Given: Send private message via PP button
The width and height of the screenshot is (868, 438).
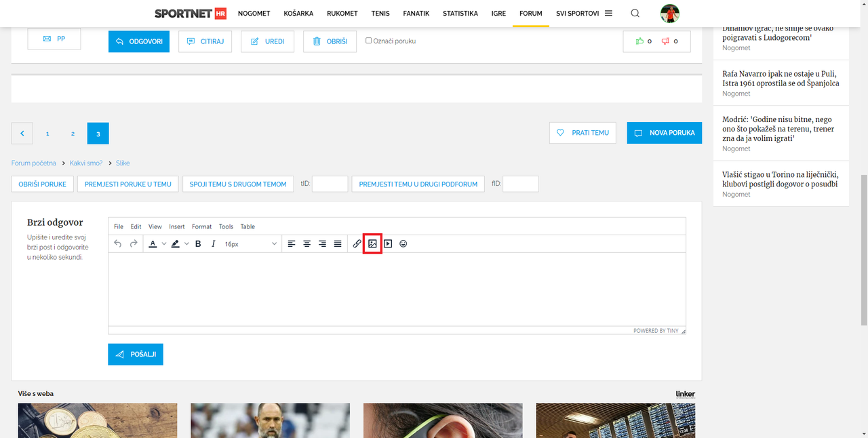Looking at the screenshot, I should (54, 39).
